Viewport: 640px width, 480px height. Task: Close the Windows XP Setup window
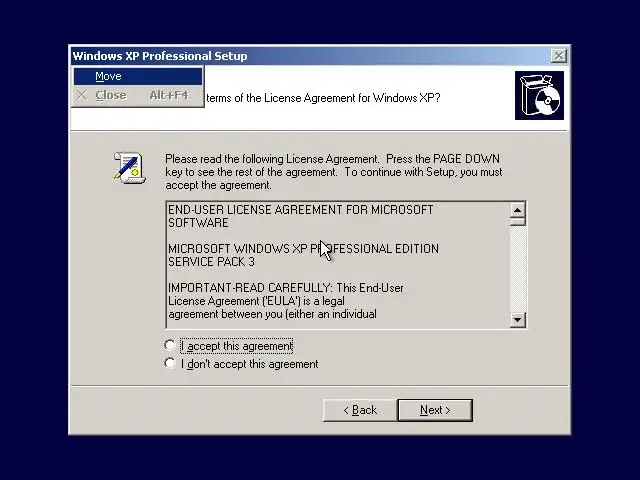coord(558,56)
